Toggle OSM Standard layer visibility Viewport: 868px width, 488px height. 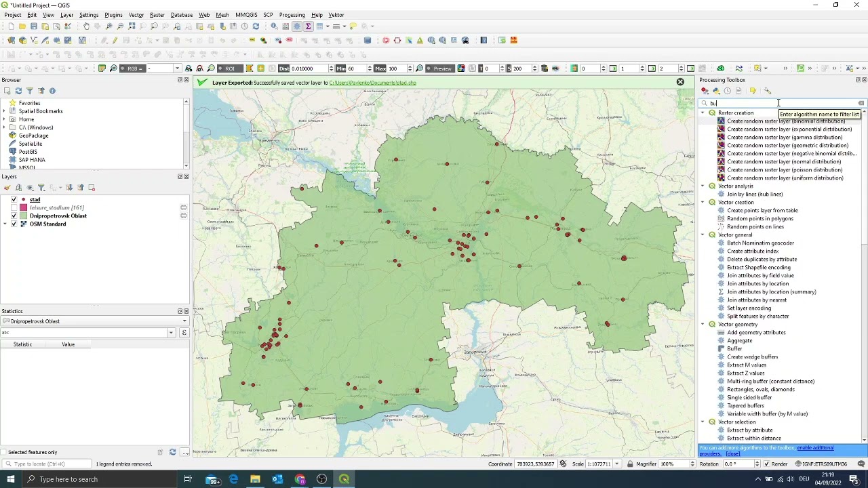click(x=14, y=224)
